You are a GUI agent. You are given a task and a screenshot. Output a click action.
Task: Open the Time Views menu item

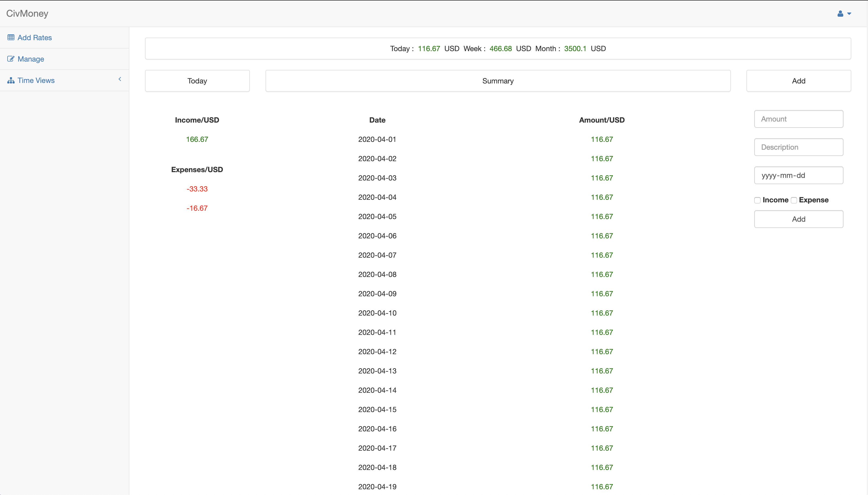(36, 81)
